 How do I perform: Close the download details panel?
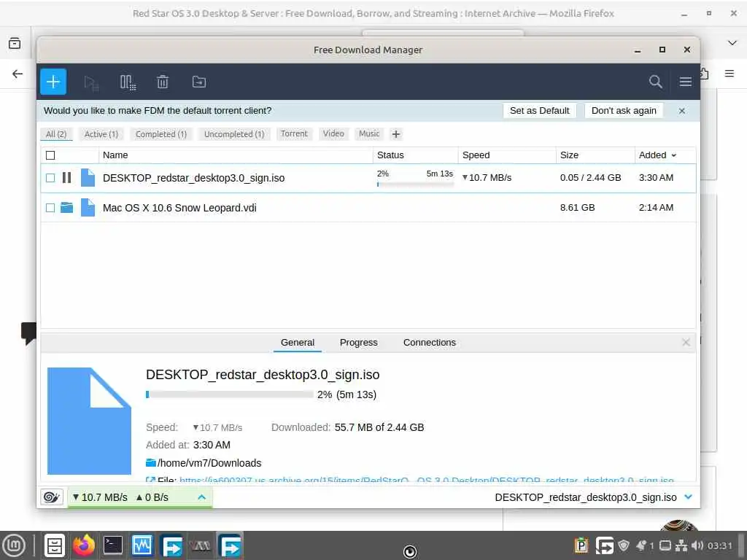[686, 343]
